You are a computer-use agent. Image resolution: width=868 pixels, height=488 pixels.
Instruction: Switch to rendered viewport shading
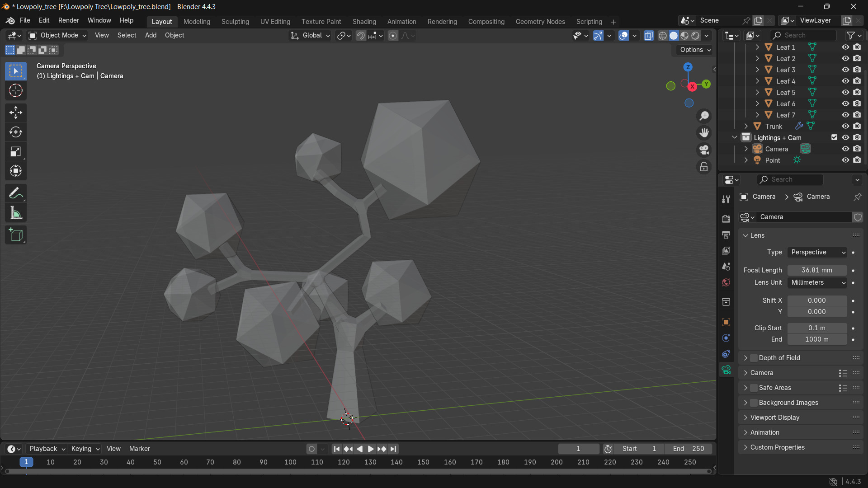(x=696, y=36)
